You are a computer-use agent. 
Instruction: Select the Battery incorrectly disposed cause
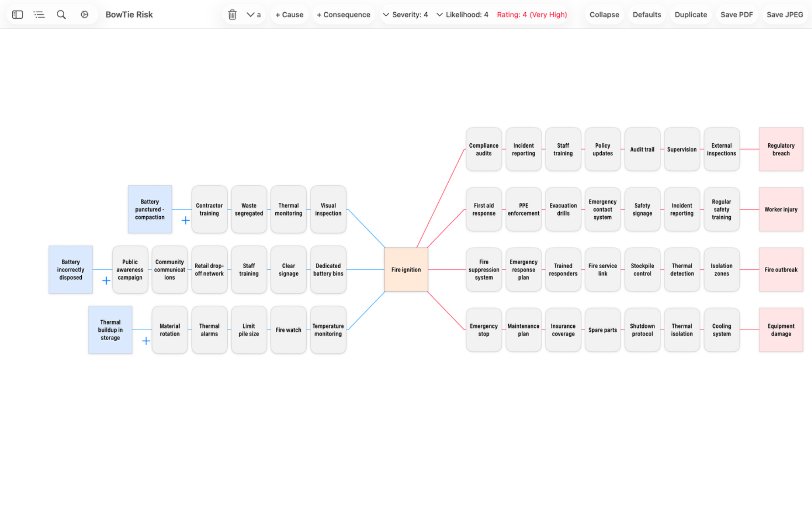[x=71, y=269]
